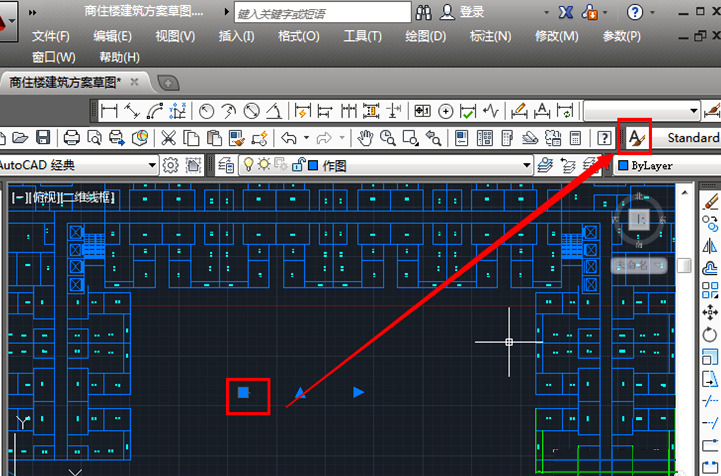This screenshot has width=721, height=476.
Task: Click the keyword search input field
Action: pyautogui.click(x=323, y=12)
